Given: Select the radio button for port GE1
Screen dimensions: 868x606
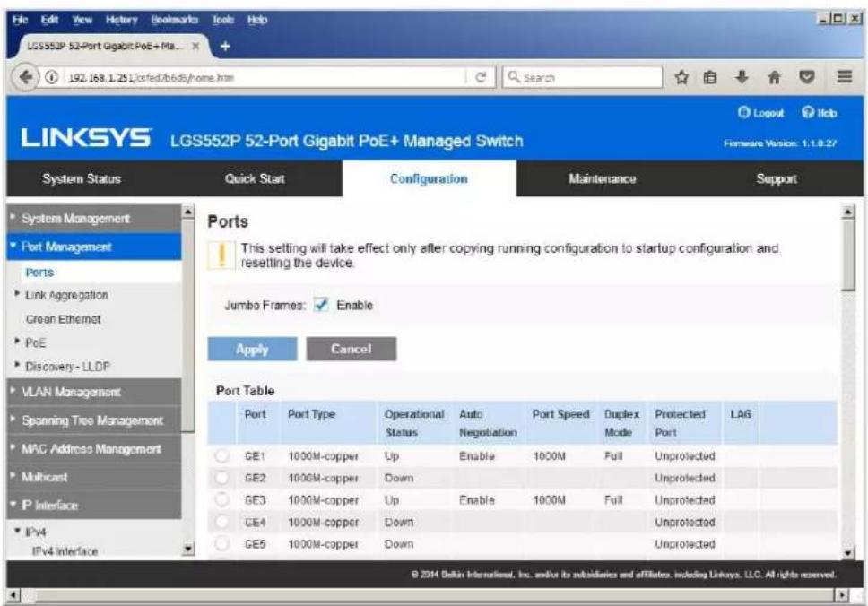Looking at the screenshot, I should (x=222, y=456).
